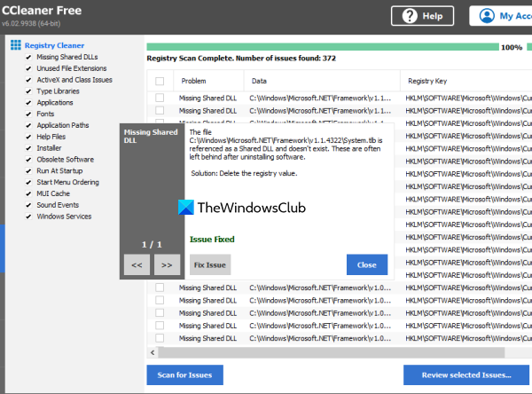Tick the select-all checkbox in table header
This screenshot has width=532, height=394.
(x=160, y=81)
